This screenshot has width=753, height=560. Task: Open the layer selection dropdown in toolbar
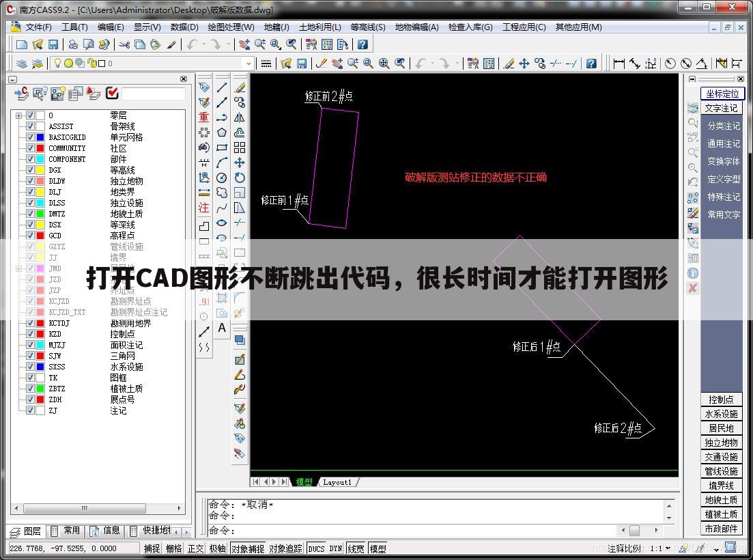pyautogui.click(x=248, y=64)
